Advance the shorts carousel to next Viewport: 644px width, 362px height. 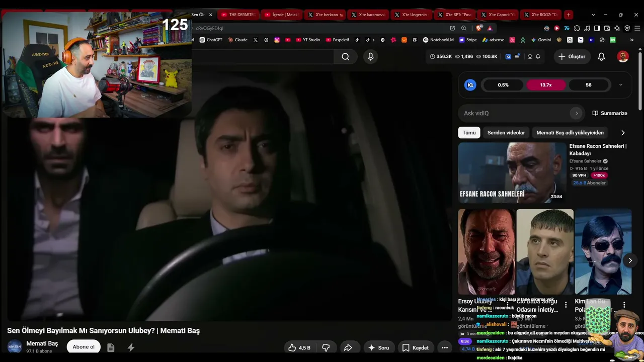[630, 260]
